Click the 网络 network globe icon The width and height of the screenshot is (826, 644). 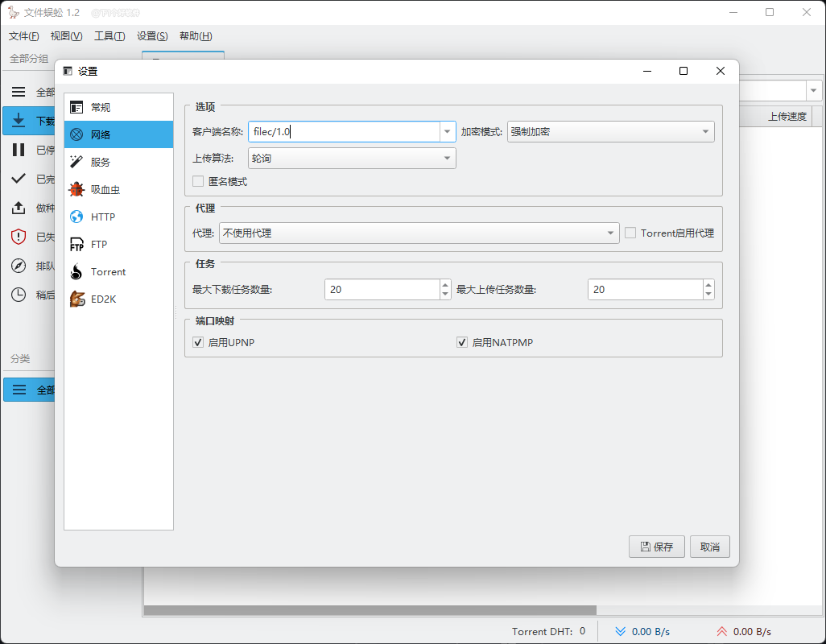[x=76, y=134]
